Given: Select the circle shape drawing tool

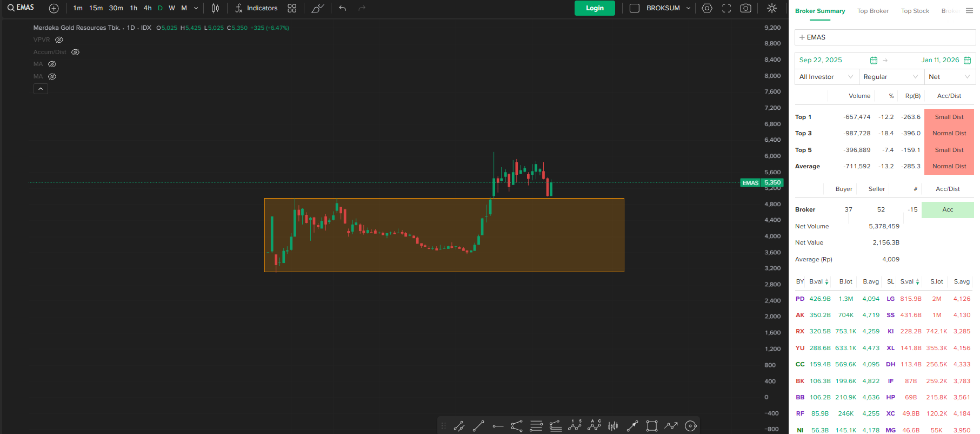Looking at the screenshot, I should coord(690,426).
